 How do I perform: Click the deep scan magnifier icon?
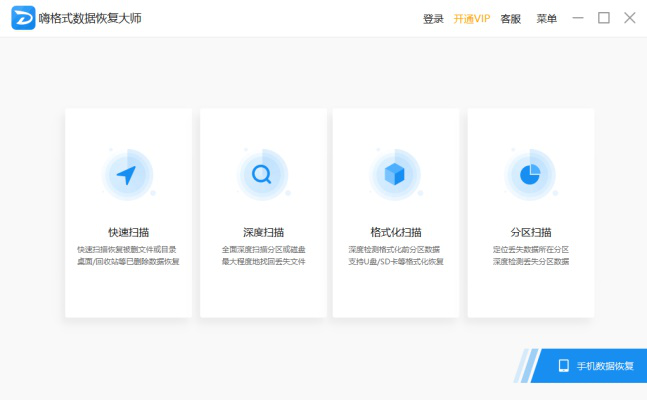click(x=262, y=175)
